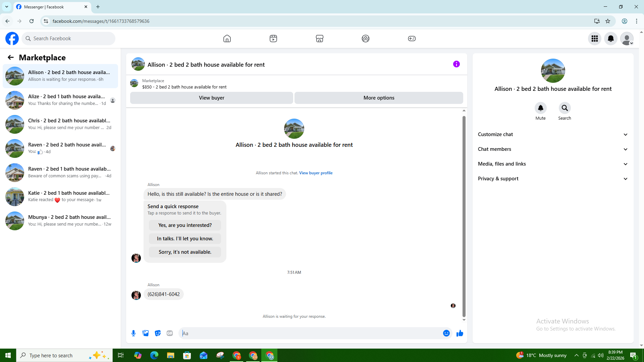Open the Gaming icon in top navigation
The height and width of the screenshot is (362, 644).
pyautogui.click(x=412, y=39)
